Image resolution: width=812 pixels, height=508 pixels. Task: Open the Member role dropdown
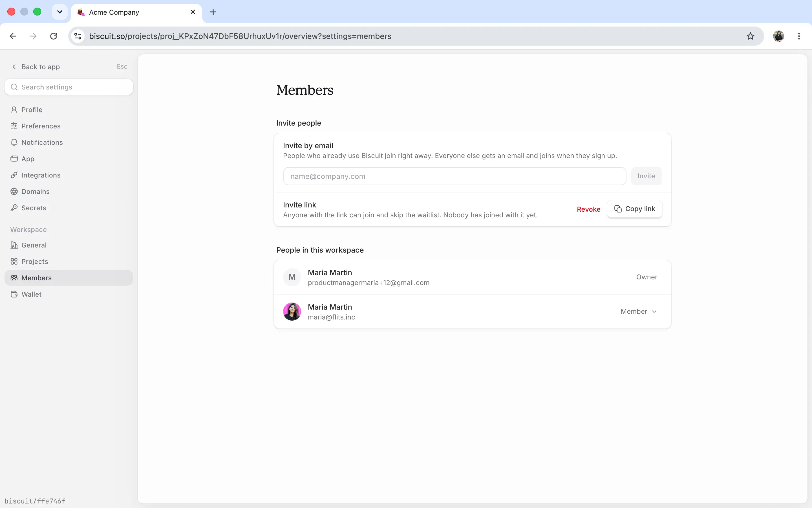(639, 312)
